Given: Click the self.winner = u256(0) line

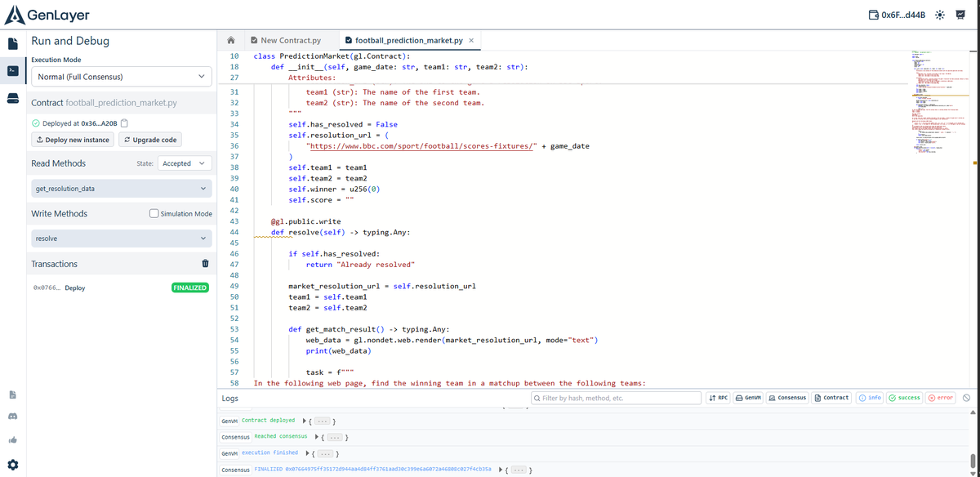Looking at the screenshot, I should point(335,189).
